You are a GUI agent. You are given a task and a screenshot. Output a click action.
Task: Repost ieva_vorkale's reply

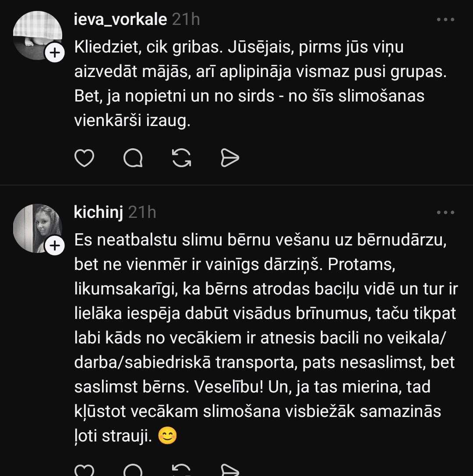tap(181, 158)
